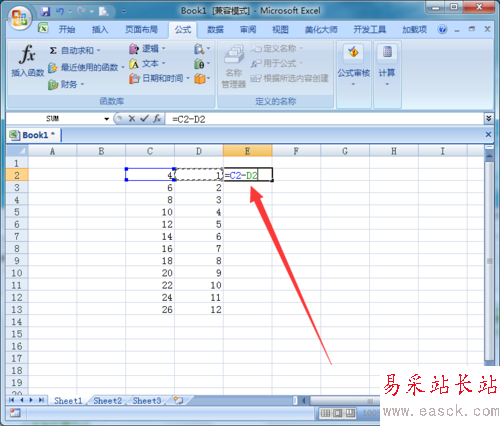Click cell C13 containing 26
Image resolution: width=500 pixels, height=426 pixels.
pyautogui.click(x=150, y=309)
